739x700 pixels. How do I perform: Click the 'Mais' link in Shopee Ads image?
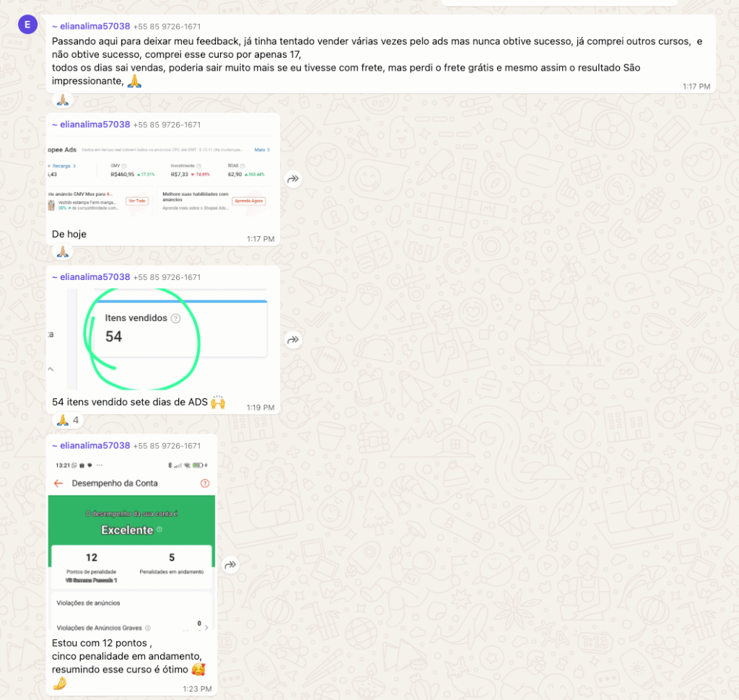262,150
